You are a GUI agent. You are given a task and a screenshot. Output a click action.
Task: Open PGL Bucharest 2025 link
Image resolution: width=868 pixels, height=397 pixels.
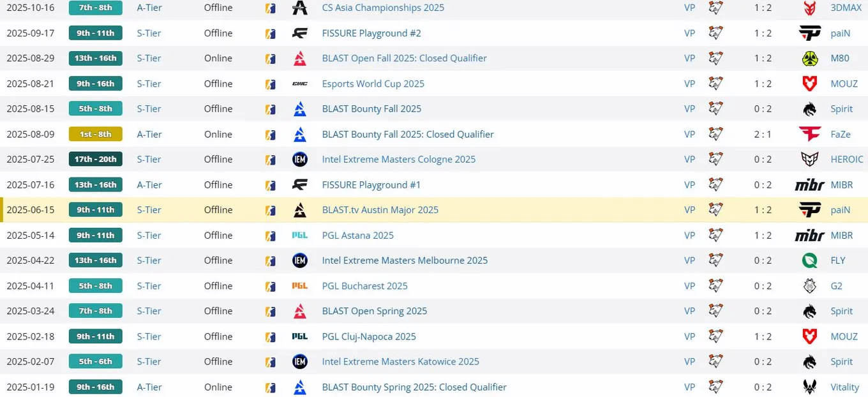tap(365, 286)
